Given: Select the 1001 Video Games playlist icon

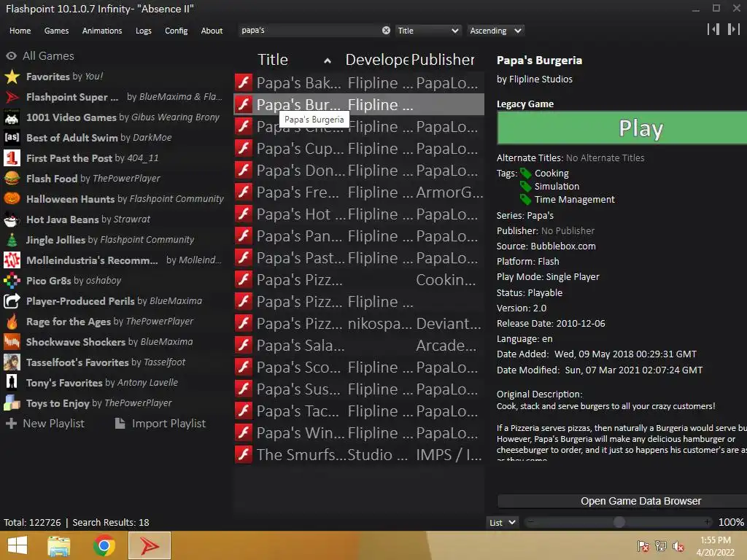Looking at the screenshot, I should [12, 117].
